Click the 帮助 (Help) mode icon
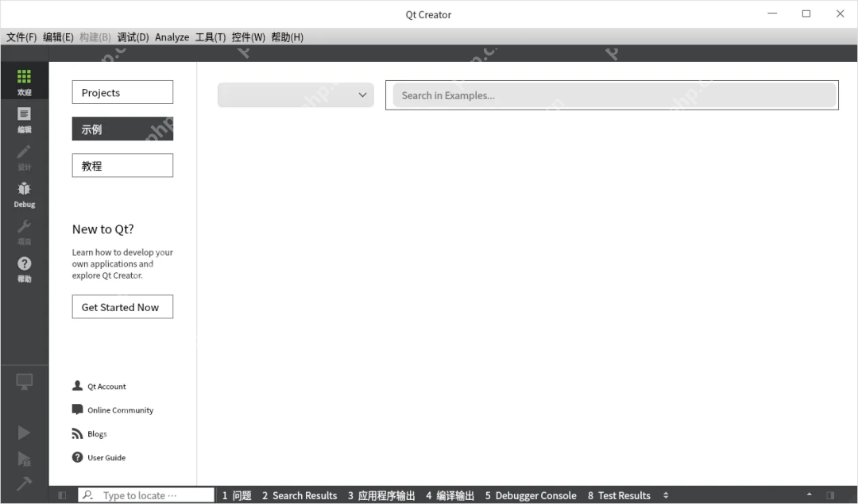 24,268
